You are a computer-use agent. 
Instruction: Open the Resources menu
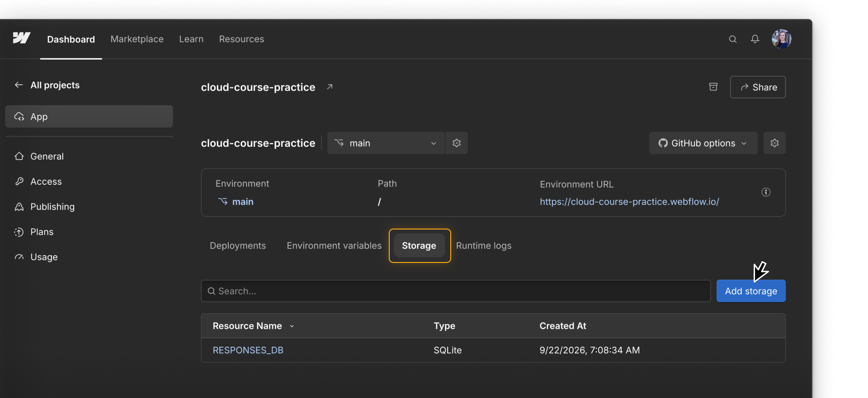point(241,39)
